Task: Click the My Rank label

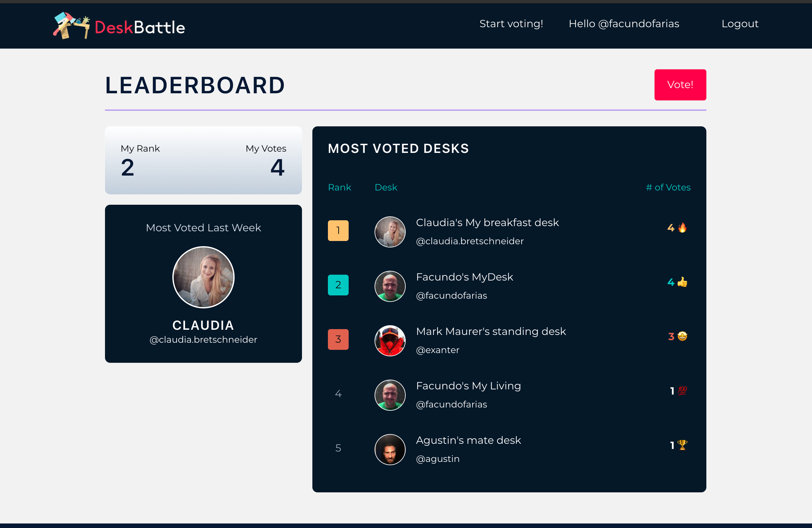Action: pos(140,149)
